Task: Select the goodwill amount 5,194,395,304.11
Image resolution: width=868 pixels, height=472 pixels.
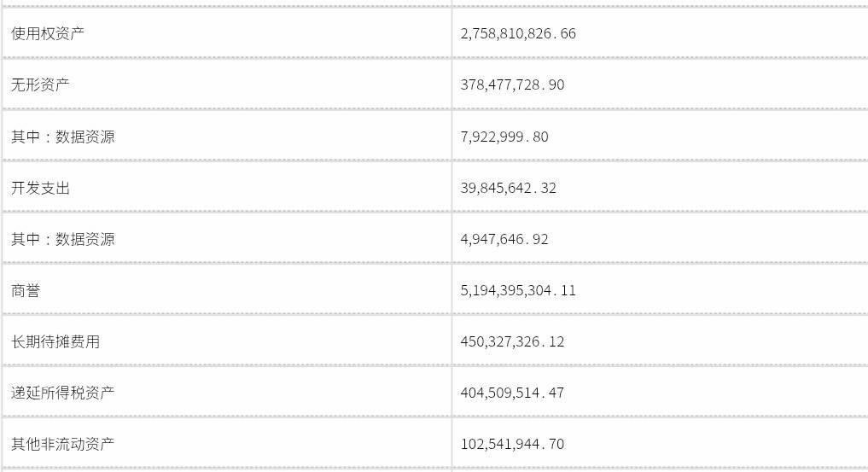Action: click(x=518, y=290)
